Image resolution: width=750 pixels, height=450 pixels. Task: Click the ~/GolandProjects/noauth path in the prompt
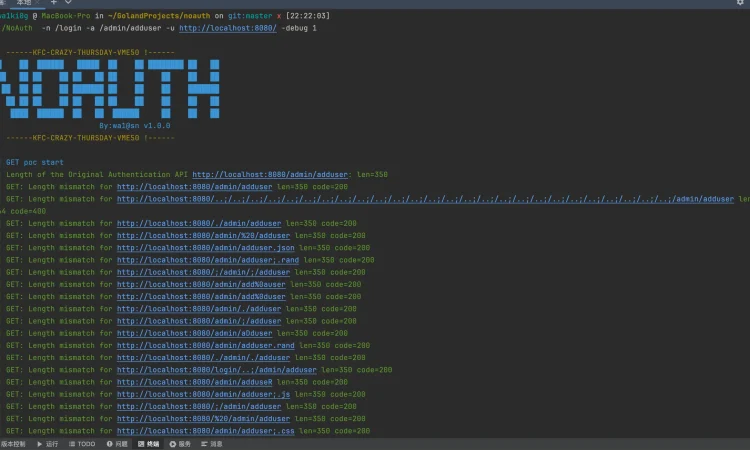pyautogui.click(x=159, y=16)
